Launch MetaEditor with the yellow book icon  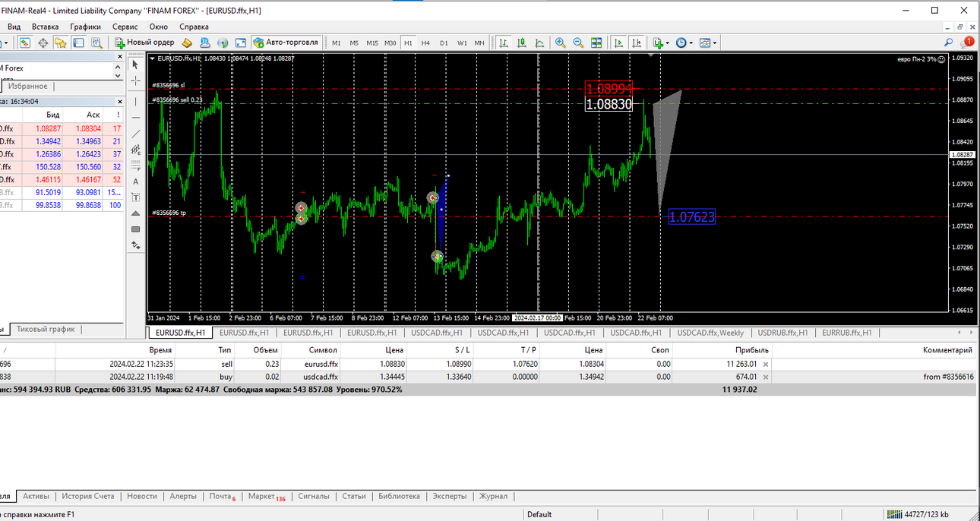pos(187,43)
